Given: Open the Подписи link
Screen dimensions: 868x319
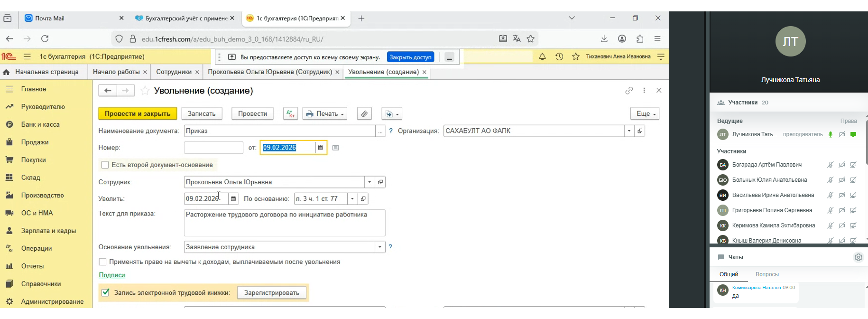Looking at the screenshot, I should (112, 275).
